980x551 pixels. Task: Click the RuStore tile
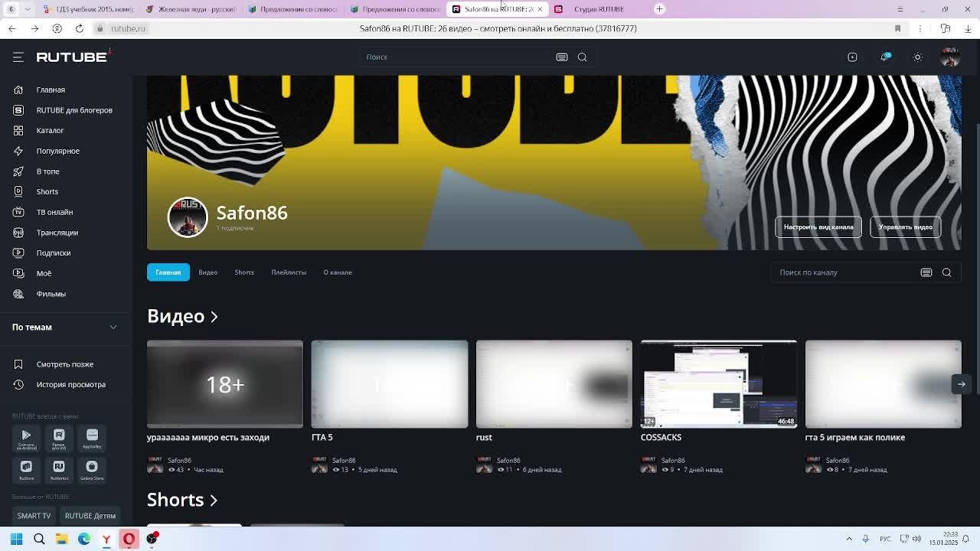click(x=26, y=470)
